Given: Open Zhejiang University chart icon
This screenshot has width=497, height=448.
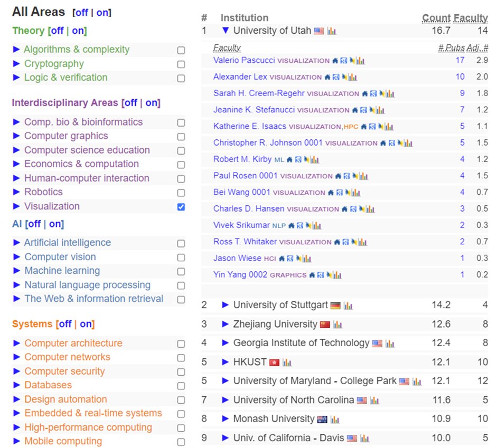Looking at the screenshot, I should (x=337, y=325).
